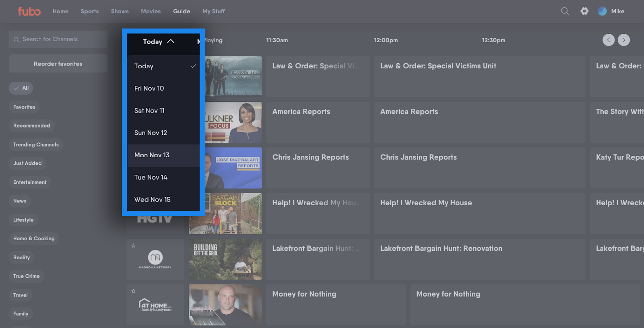Click the Mike profile name

pyautogui.click(x=618, y=11)
